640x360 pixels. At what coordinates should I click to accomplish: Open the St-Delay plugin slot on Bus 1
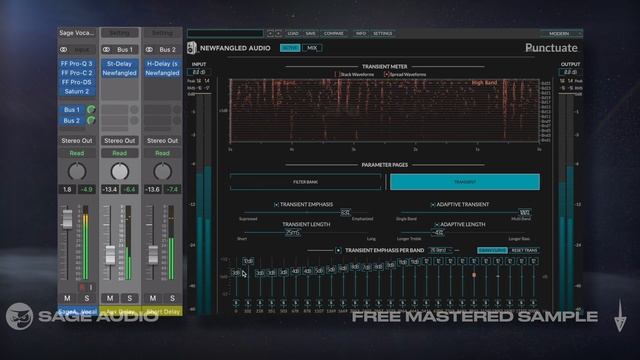120,64
